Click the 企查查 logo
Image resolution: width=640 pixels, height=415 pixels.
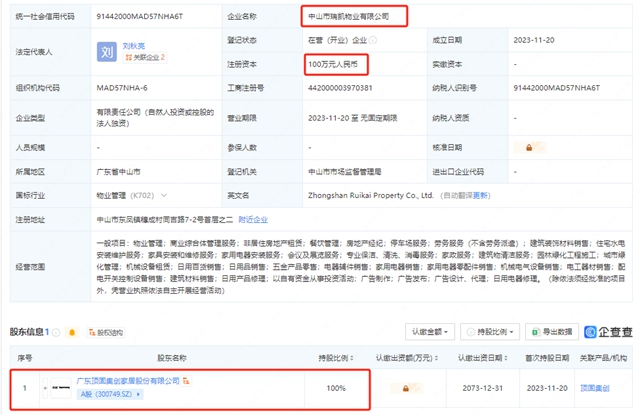[608, 330]
